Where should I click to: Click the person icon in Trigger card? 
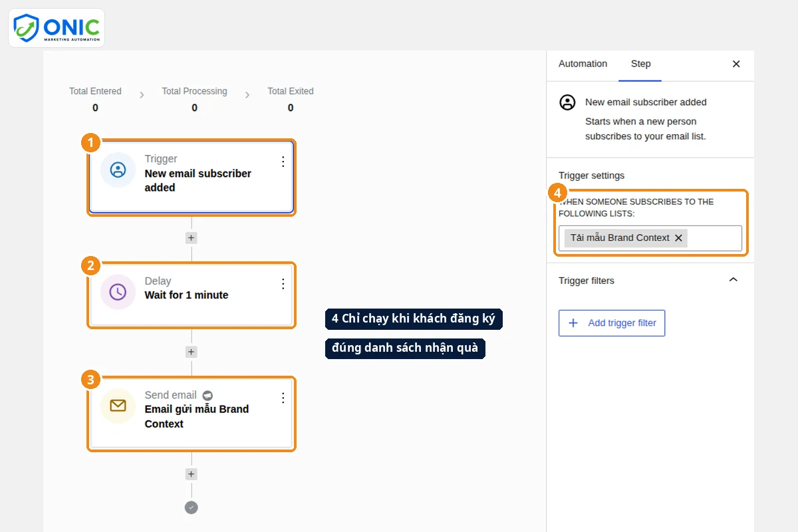tap(118, 170)
